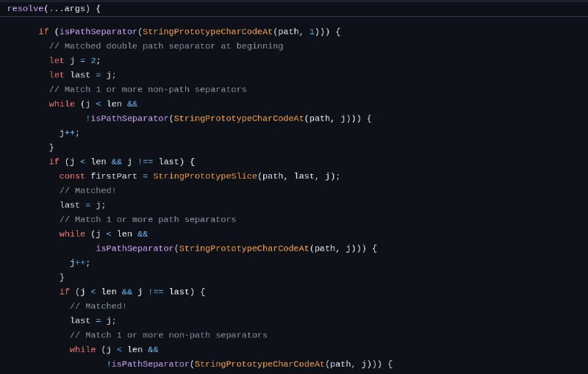Image resolution: width=588 pixels, height=374 pixels.
Task: Click the comment 'Match 1 or more path separators'
Action: pyautogui.click(x=148, y=219)
